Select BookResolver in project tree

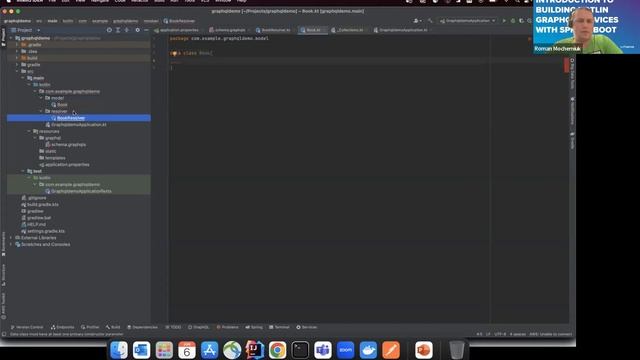(79, 118)
